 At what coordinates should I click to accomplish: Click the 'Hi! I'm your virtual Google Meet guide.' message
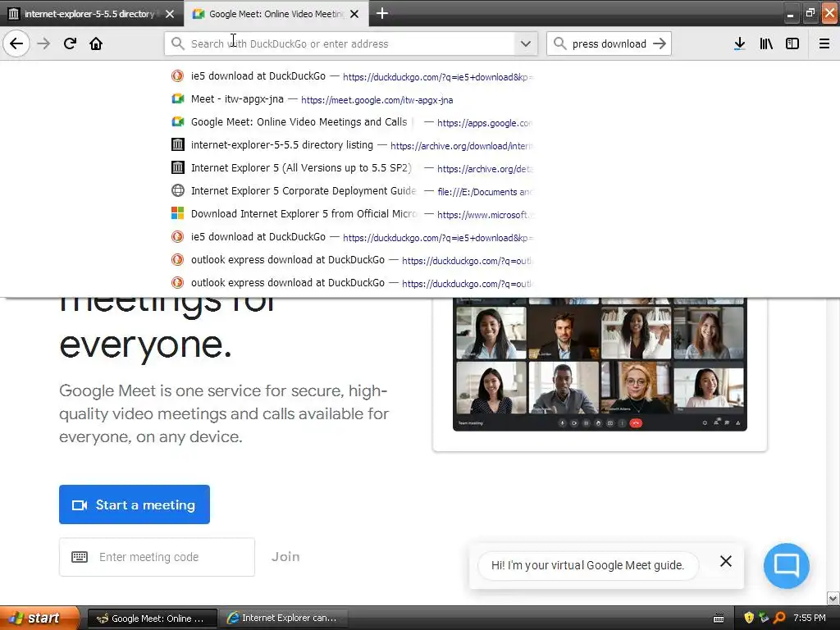pos(587,566)
